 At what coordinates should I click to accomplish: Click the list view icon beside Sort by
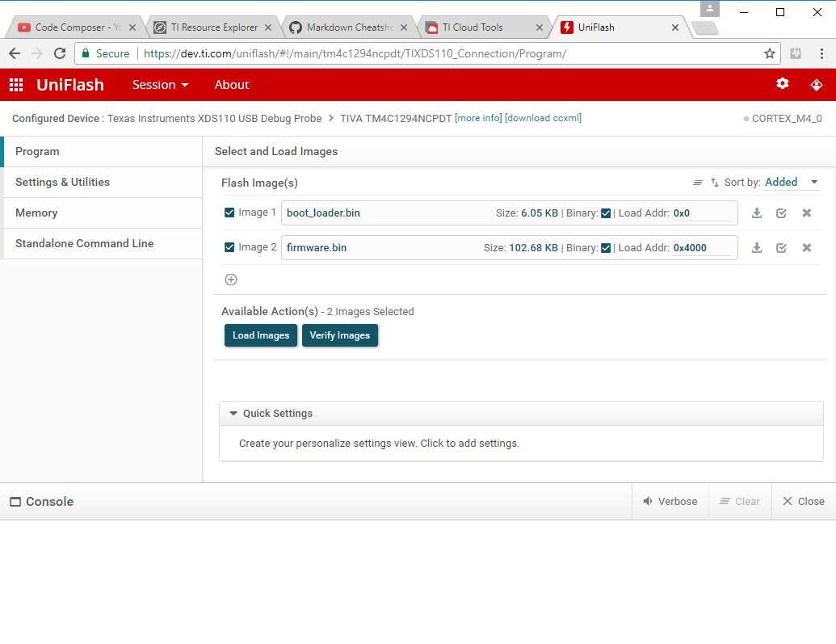(697, 183)
